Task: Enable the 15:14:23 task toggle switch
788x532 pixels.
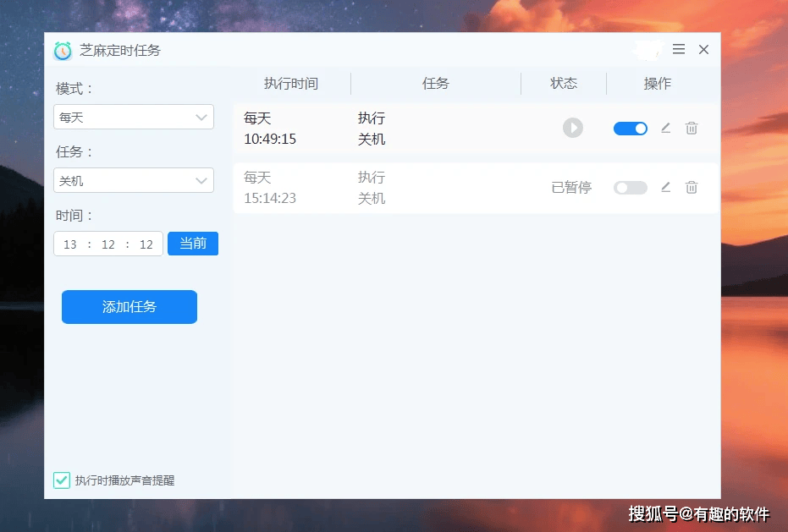Action: coord(631,188)
